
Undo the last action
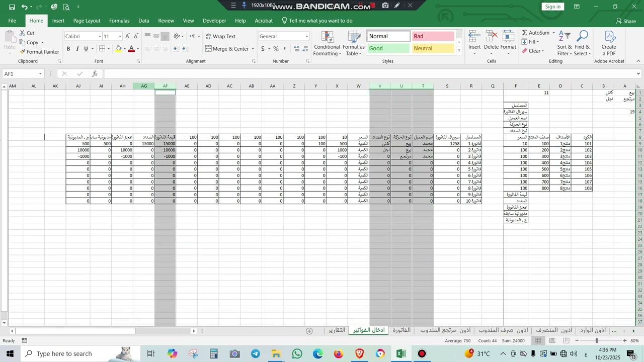tap(24, 7)
